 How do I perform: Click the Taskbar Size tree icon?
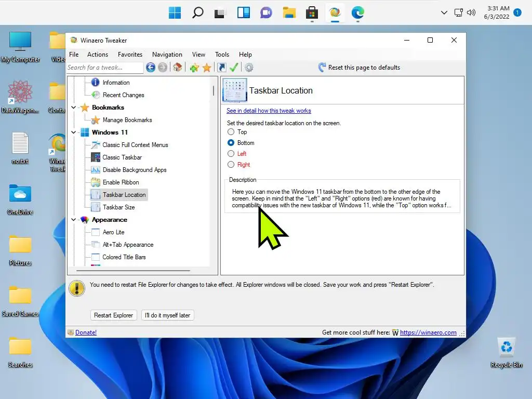click(96, 207)
